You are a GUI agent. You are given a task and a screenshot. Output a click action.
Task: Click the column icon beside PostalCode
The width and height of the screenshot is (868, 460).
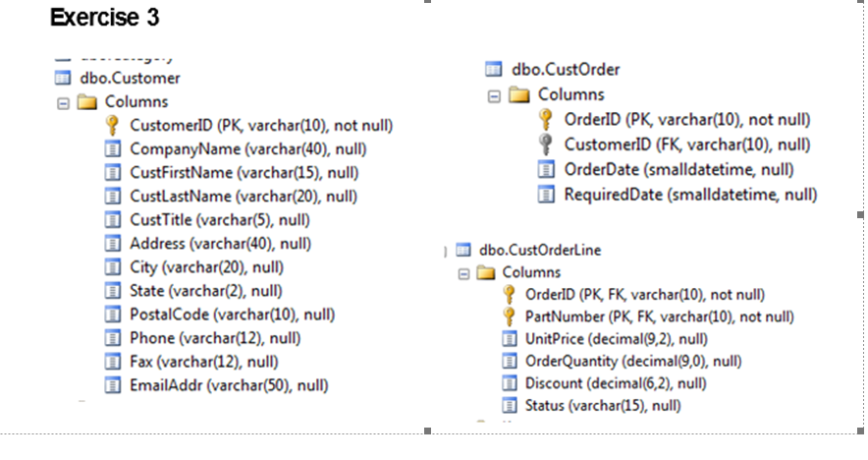(113, 315)
